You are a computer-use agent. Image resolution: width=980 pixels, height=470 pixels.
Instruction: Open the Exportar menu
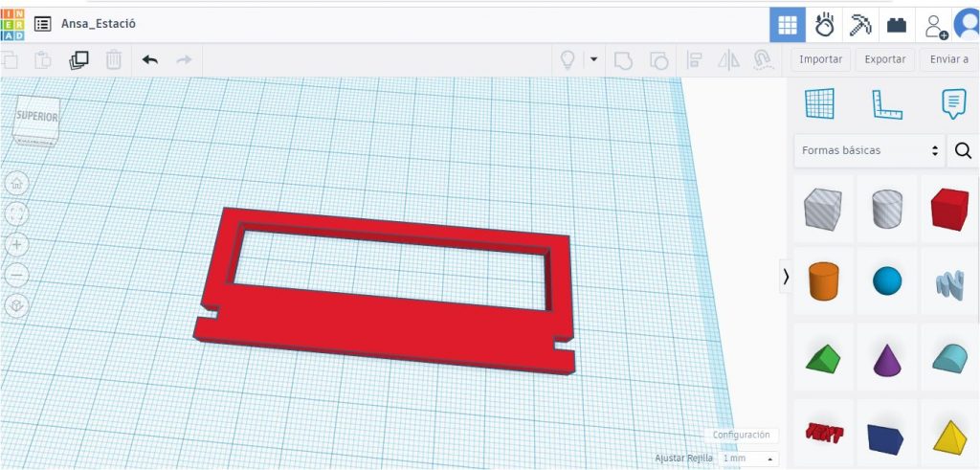coord(885,59)
